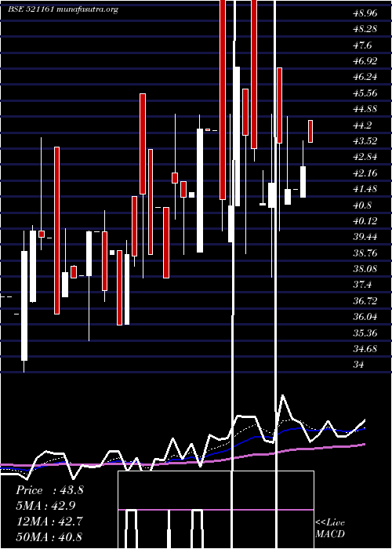Click the last red candlestick near 44.2
392x549 pixels.
(x=310, y=131)
